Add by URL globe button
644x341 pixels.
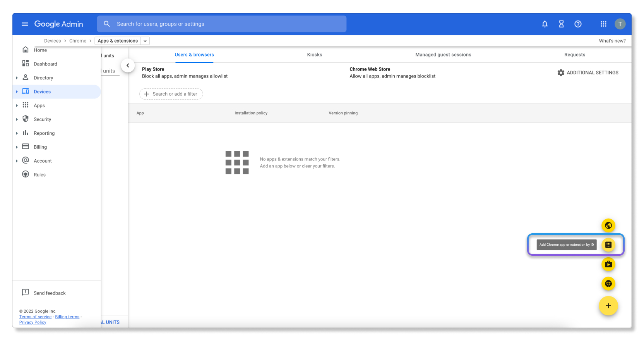608,226
